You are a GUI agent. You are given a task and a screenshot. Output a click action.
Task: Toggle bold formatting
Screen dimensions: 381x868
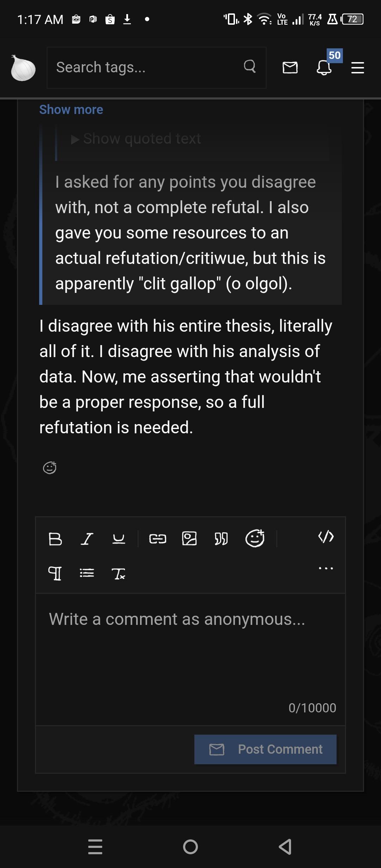(55, 539)
